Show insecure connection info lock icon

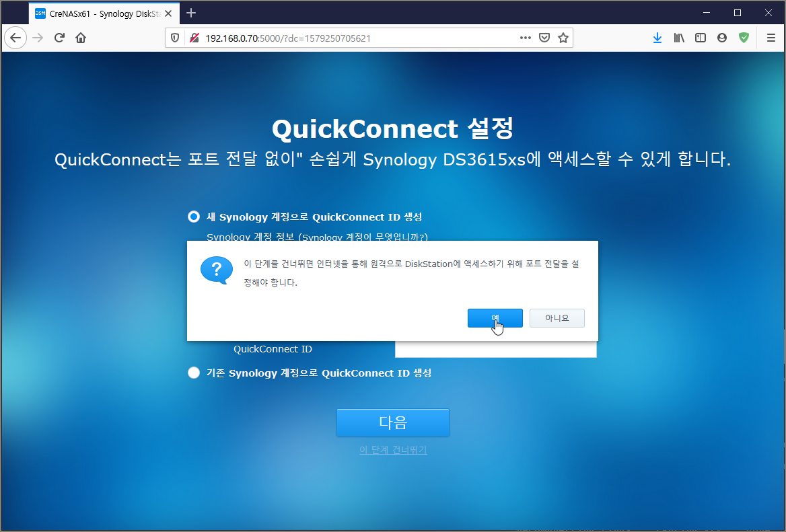pos(194,38)
